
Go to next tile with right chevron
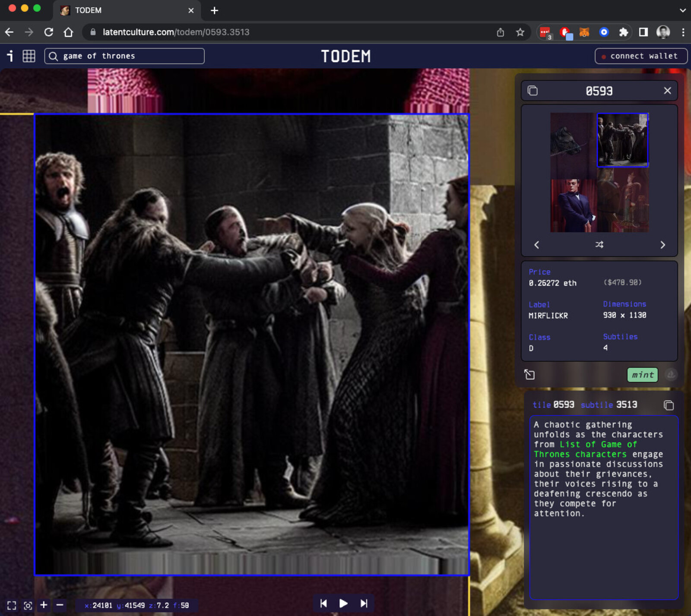tap(662, 245)
